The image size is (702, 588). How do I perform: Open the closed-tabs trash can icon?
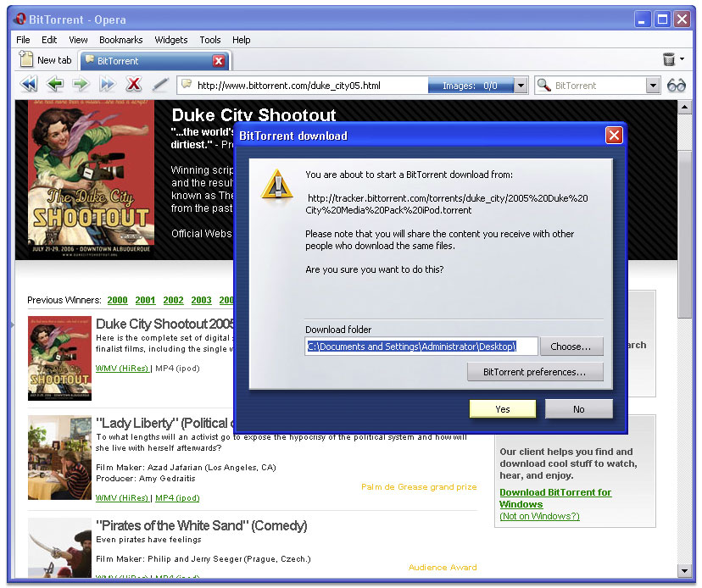pyautogui.click(x=668, y=59)
